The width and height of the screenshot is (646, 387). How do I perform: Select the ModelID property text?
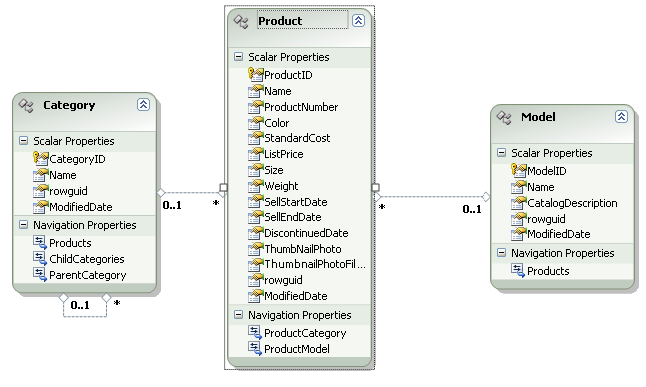coord(547,171)
